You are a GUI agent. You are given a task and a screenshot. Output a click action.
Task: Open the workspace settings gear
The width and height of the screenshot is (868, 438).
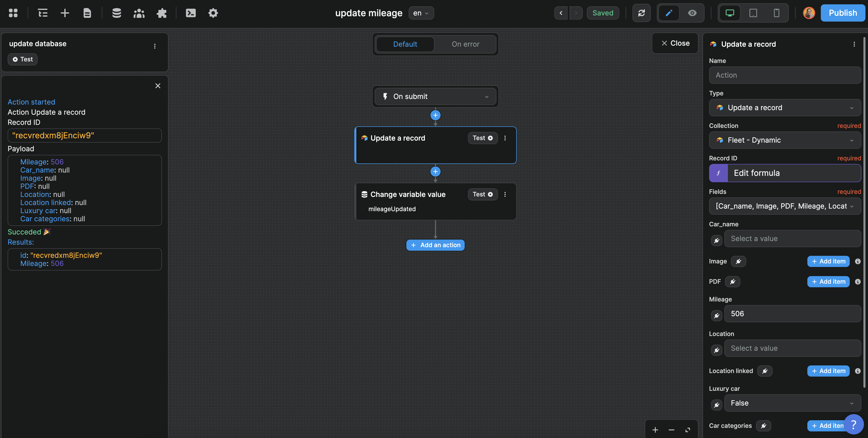coord(213,13)
